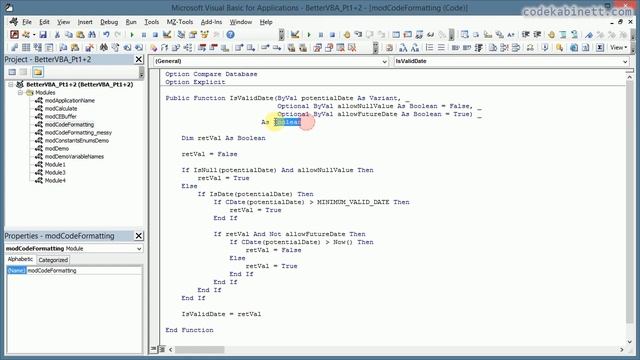Open the MZ-Tools menu
The height and width of the screenshot is (360, 640).
pyautogui.click(x=180, y=22)
